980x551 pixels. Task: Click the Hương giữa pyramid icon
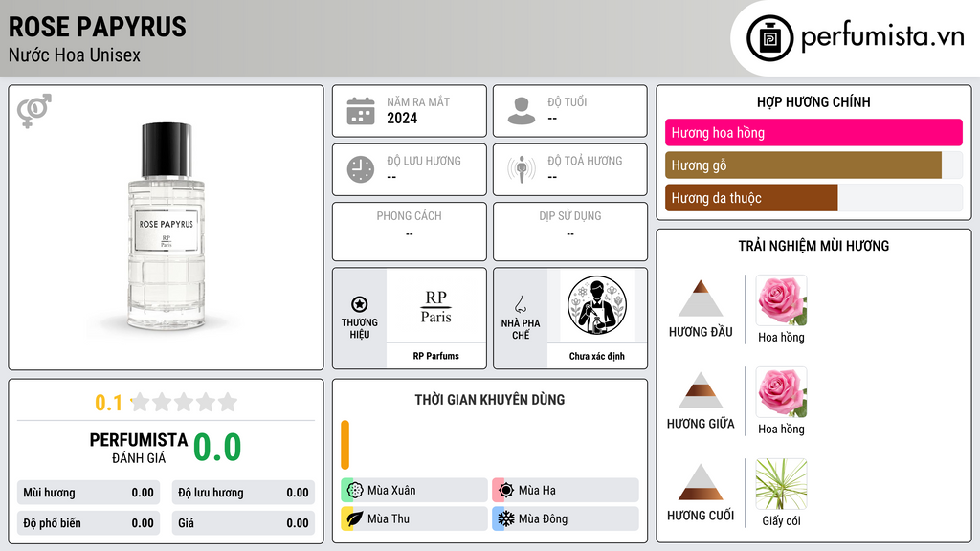click(701, 390)
